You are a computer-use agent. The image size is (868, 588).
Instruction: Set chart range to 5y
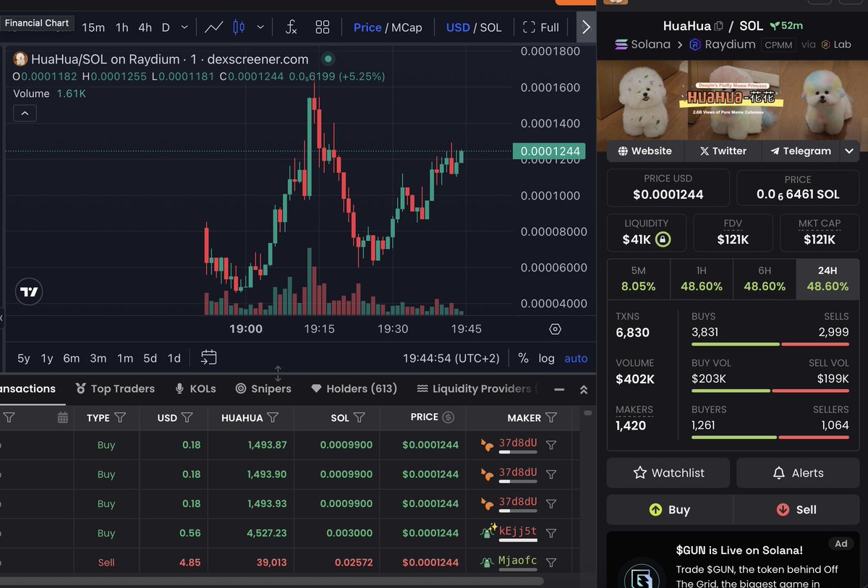[x=24, y=358]
